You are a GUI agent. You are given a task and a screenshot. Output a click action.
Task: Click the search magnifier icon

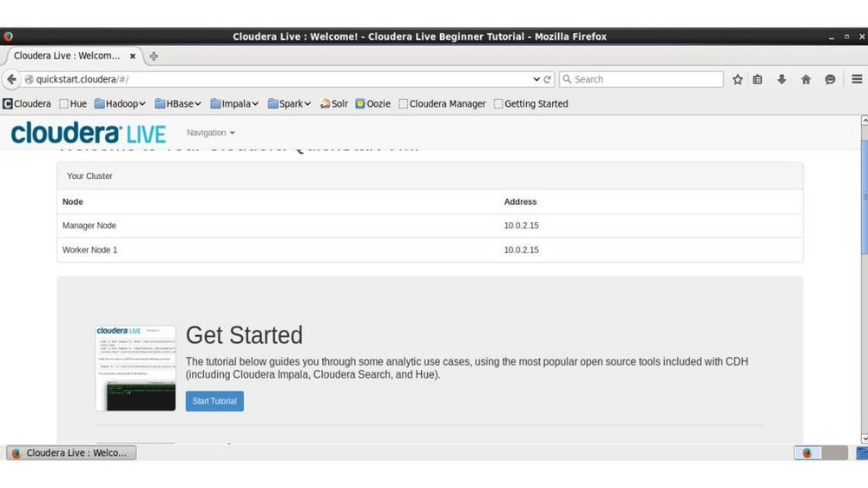coord(567,79)
